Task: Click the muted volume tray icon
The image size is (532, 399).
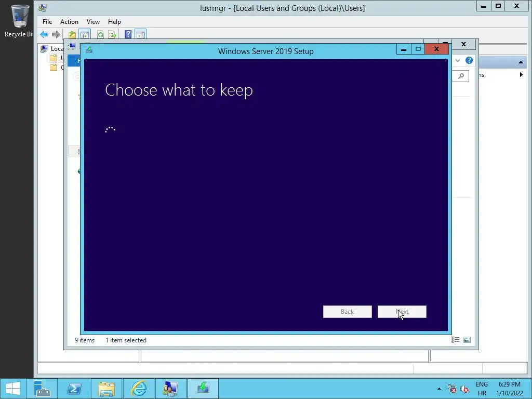Action: [x=464, y=389]
